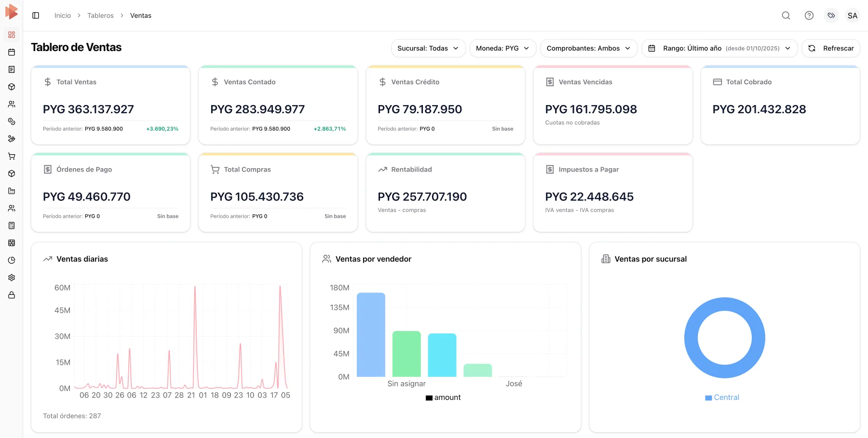Click the tallest blue bar in vendedor chart

point(371,334)
